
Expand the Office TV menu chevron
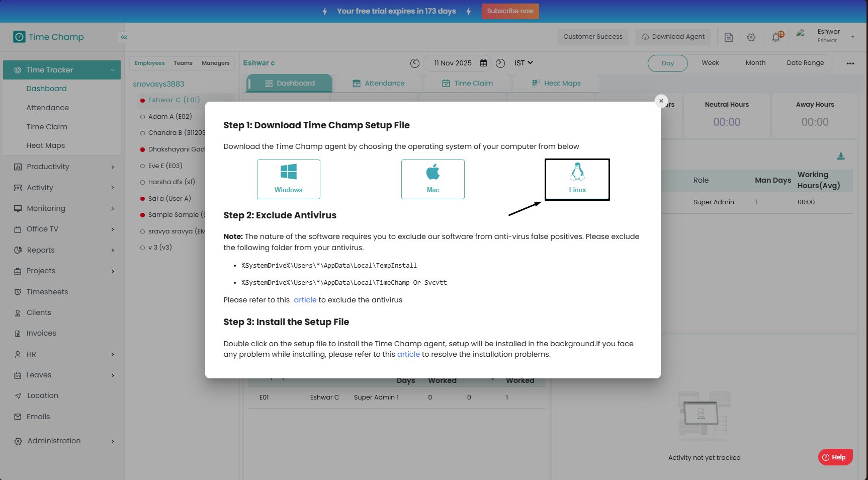point(113,229)
